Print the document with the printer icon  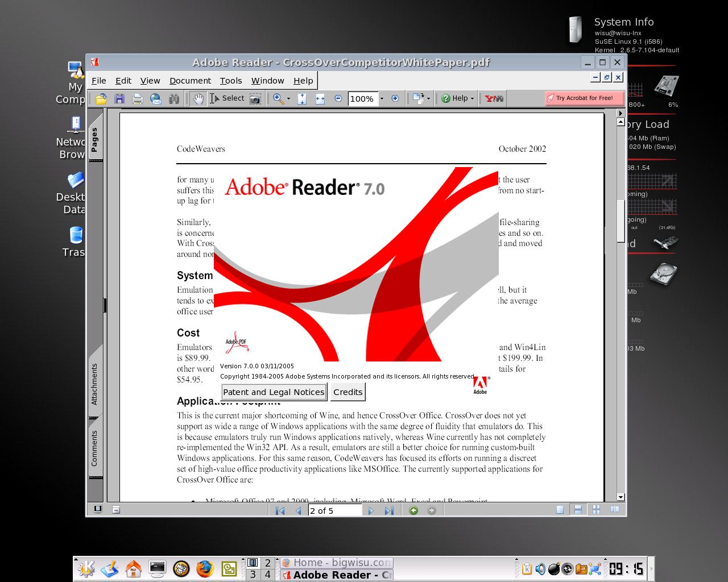point(138,98)
